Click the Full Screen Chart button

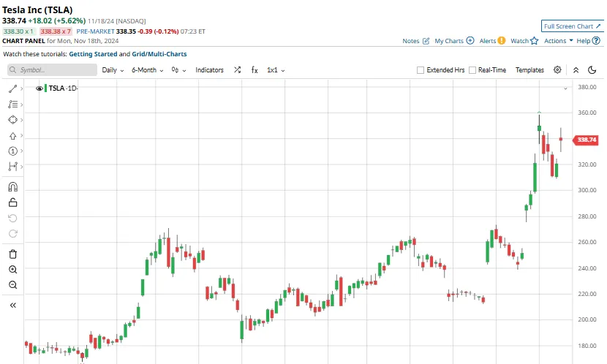572,26
